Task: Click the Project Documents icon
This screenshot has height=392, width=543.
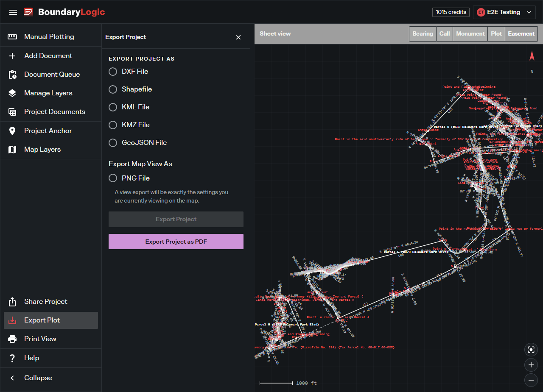Action: point(12,112)
